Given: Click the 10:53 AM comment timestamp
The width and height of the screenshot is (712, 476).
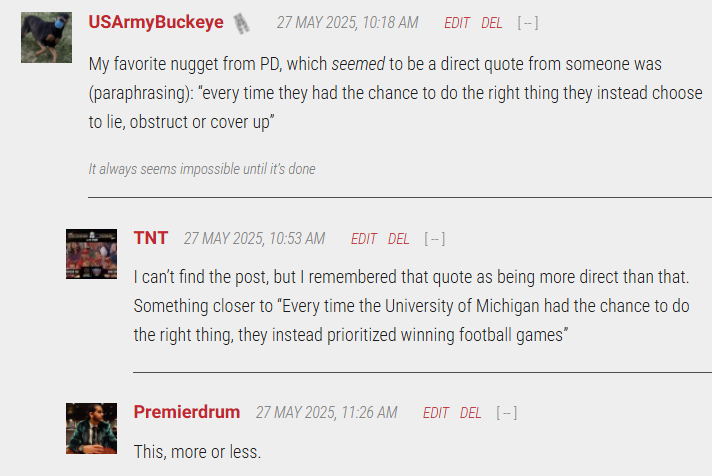Looking at the screenshot, I should pos(254,238).
